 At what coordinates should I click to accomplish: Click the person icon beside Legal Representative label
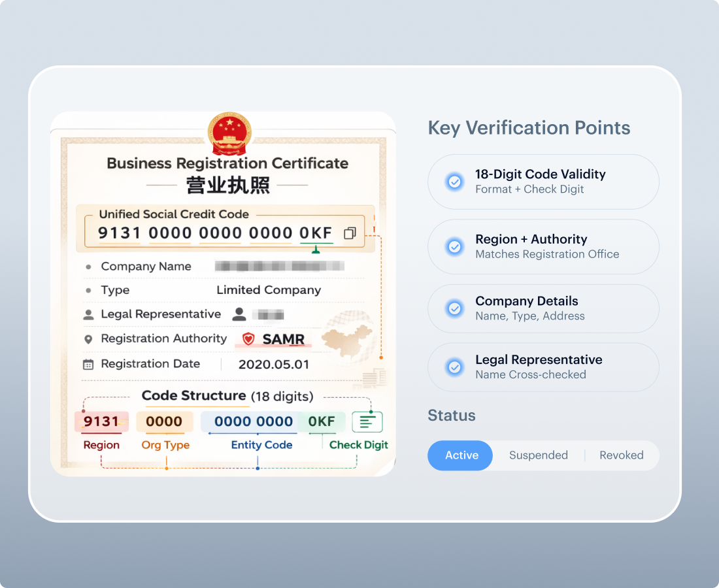pyautogui.click(x=88, y=315)
